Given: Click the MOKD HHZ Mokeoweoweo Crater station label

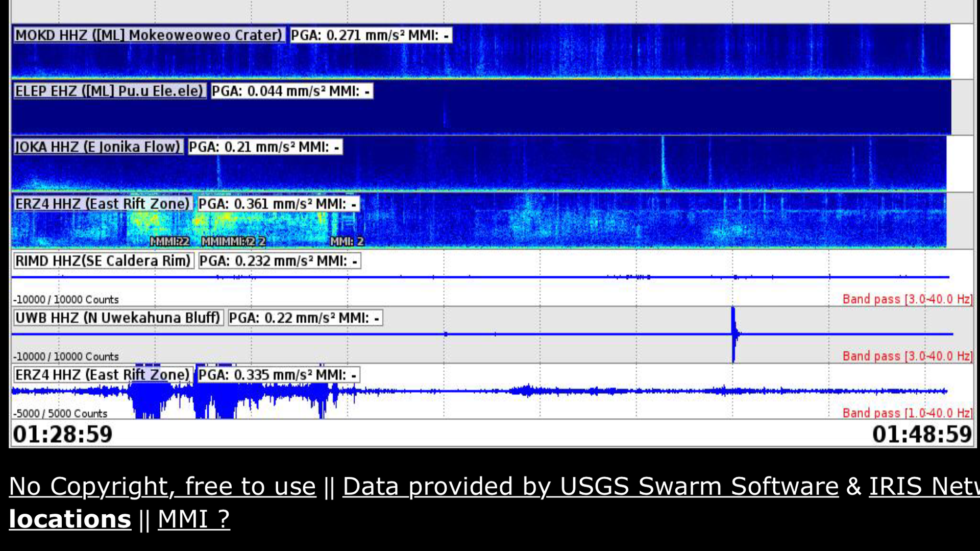Looking at the screenshot, I should [x=149, y=35].
